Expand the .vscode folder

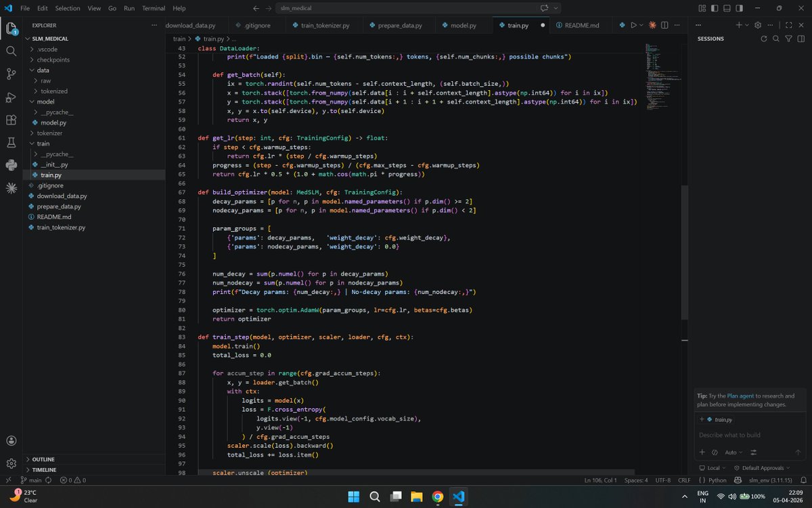tap(93, 49)
